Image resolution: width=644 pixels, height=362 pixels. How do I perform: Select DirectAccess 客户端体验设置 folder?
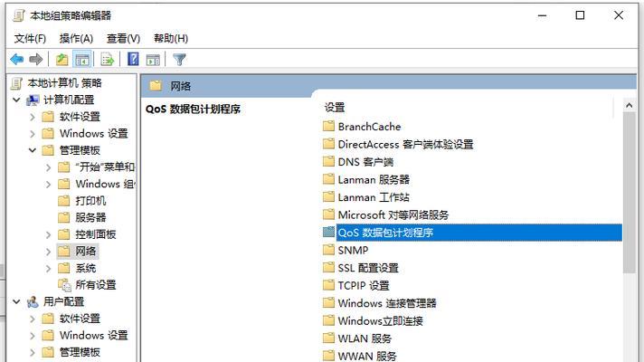pyautogui.click(x=405, y=144)
